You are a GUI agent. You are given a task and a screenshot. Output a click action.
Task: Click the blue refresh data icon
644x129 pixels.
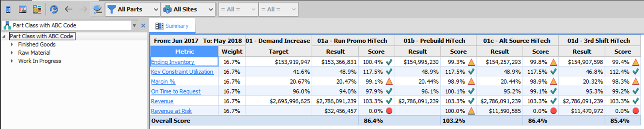pos(54,9)
